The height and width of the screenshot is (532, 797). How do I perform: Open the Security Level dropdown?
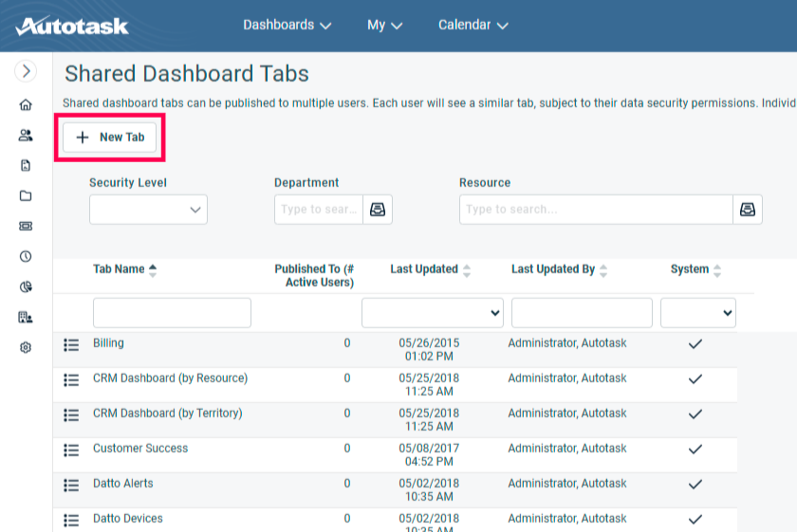[148, 210]
